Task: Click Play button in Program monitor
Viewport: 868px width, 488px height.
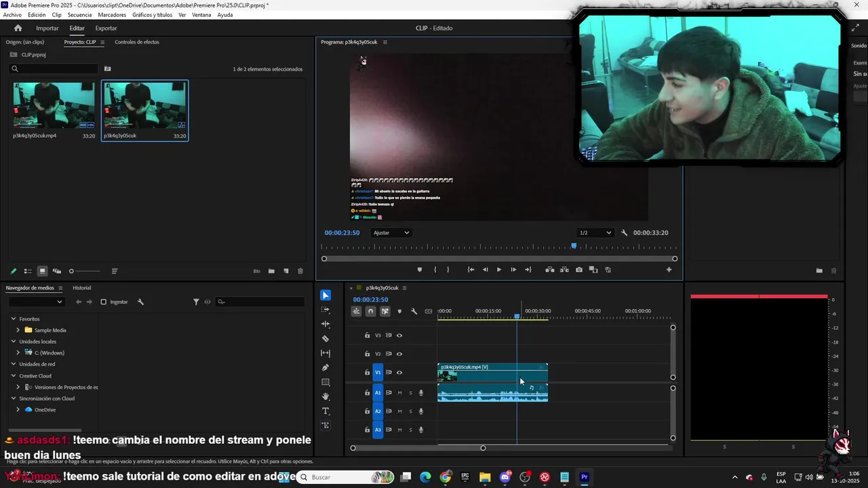Action: click(x=499, y=270)
